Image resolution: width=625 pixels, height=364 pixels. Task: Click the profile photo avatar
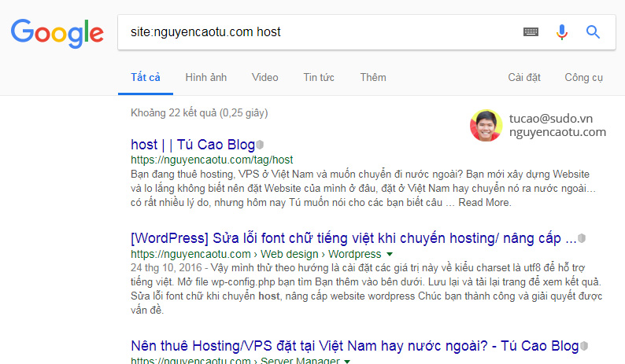click(486, 126)
